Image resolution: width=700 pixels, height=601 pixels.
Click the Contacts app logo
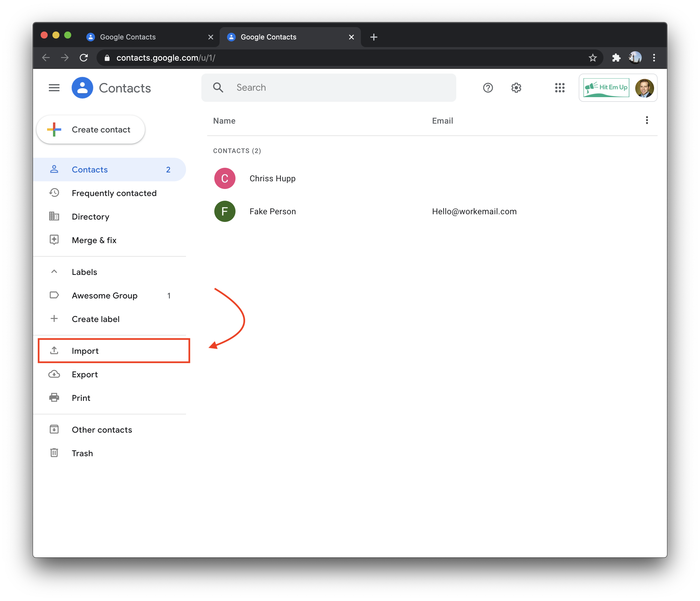point(82,88)
